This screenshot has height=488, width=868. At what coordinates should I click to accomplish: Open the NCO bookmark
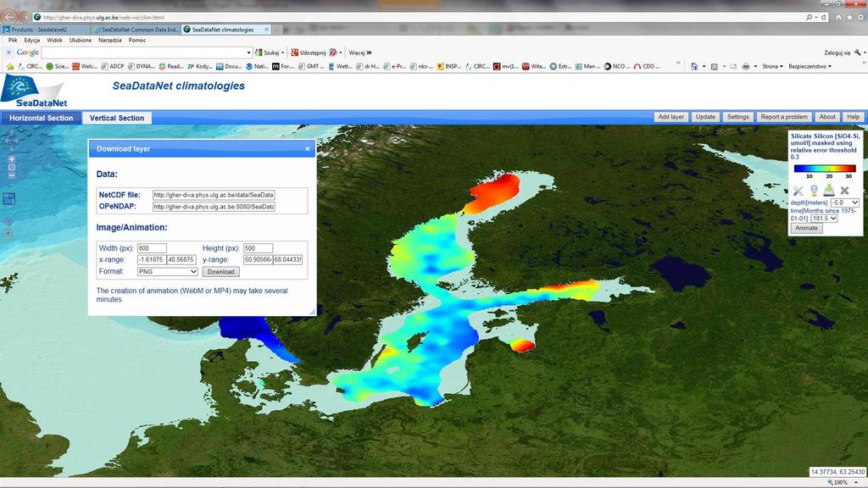[x=617, y=66]
